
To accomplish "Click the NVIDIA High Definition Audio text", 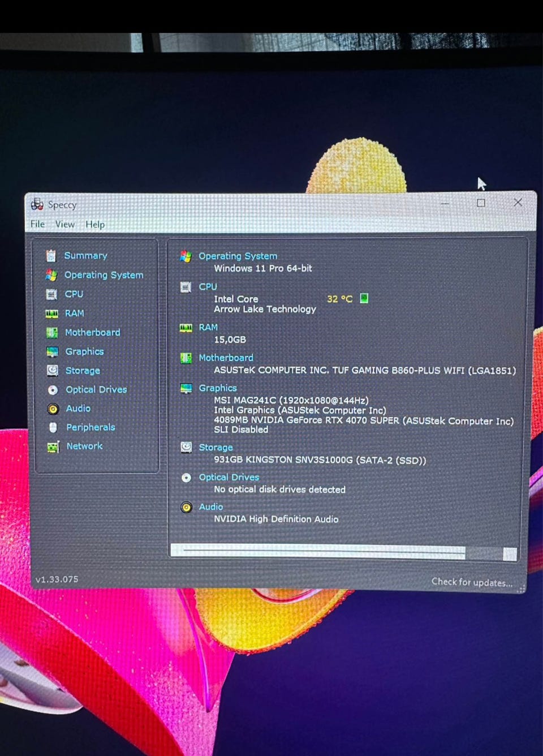I will coord(276,519).
